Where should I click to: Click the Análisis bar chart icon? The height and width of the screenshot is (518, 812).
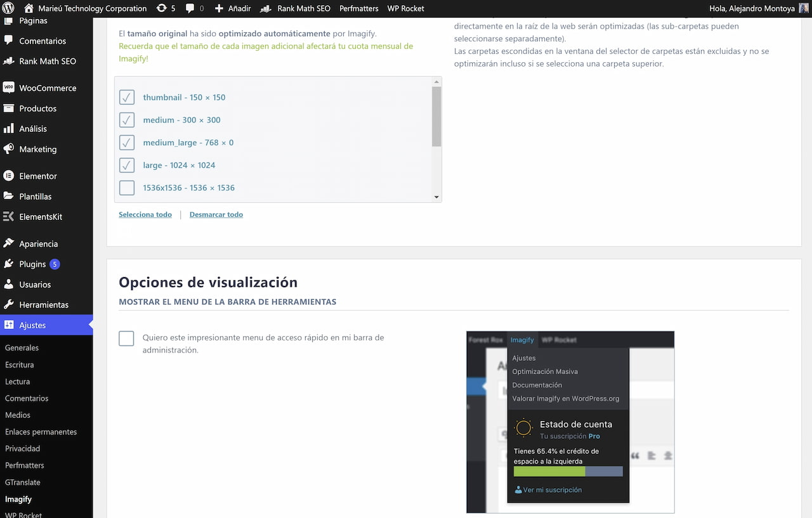coord(8,129)
